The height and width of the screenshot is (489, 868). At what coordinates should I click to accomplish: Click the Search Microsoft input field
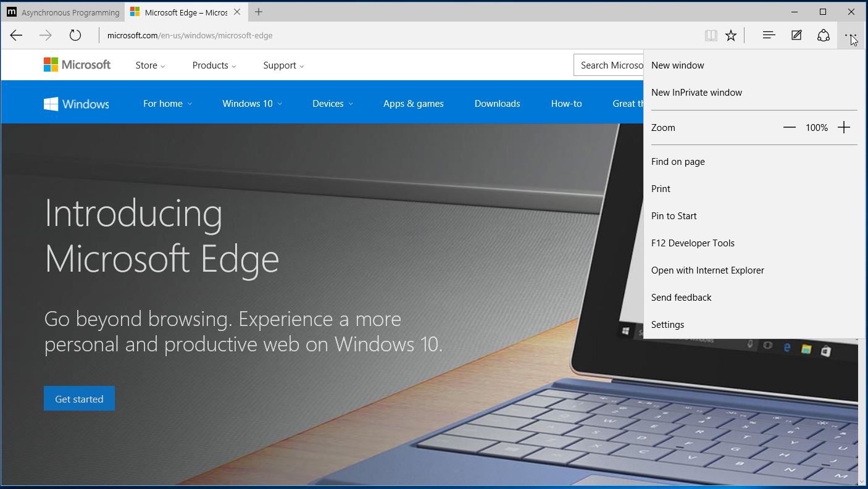tap(609, 65)
